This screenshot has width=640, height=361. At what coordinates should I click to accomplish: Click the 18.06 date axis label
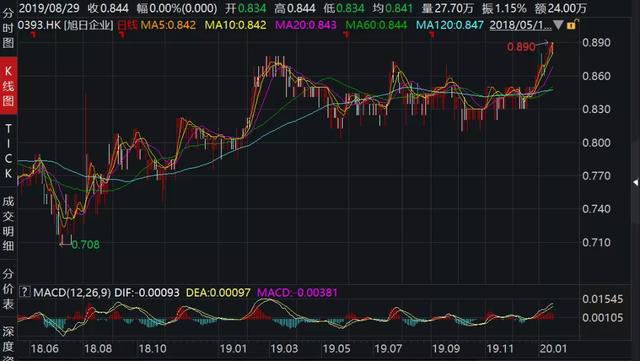[x=44, y=349]
